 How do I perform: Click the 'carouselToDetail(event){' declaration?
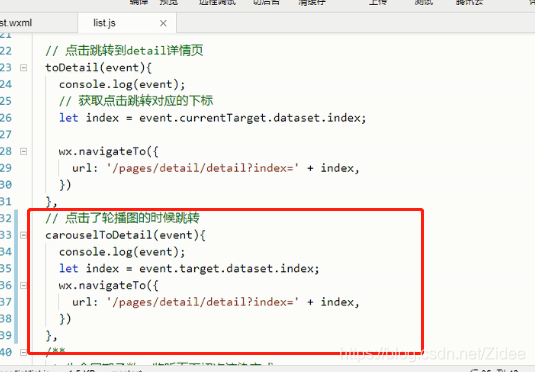(126, 235)
